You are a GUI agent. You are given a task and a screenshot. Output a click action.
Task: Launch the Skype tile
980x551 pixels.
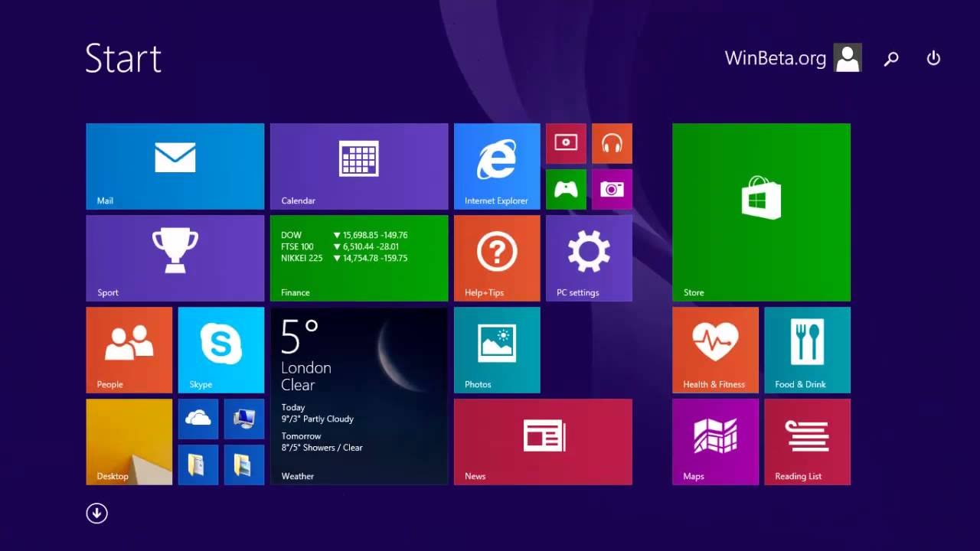221,350
